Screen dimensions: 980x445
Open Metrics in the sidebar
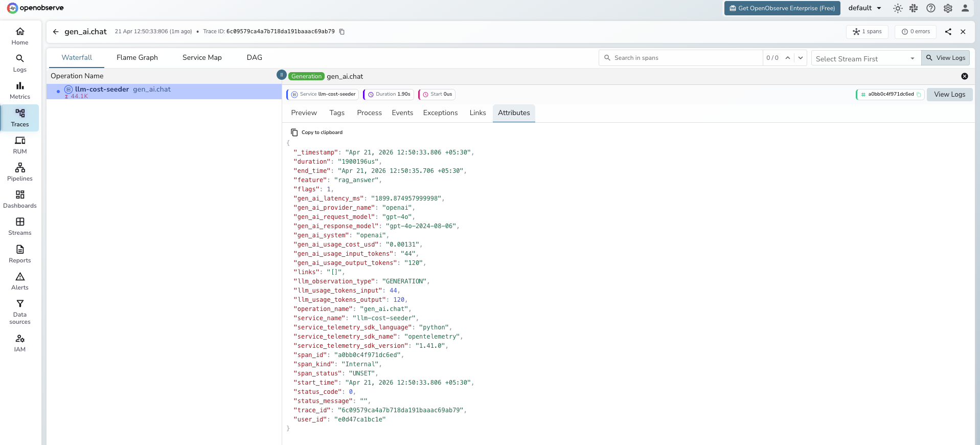point(20,90)
